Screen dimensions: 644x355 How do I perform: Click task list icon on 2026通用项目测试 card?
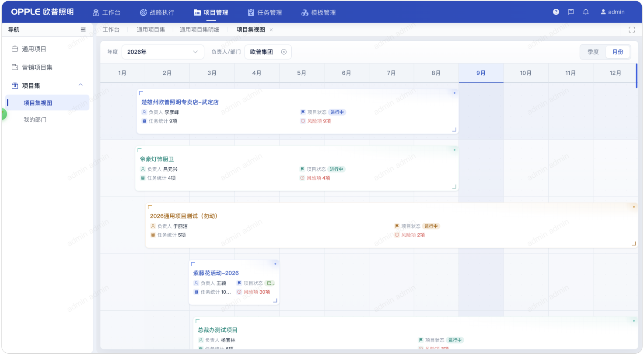tap(153, 235)
